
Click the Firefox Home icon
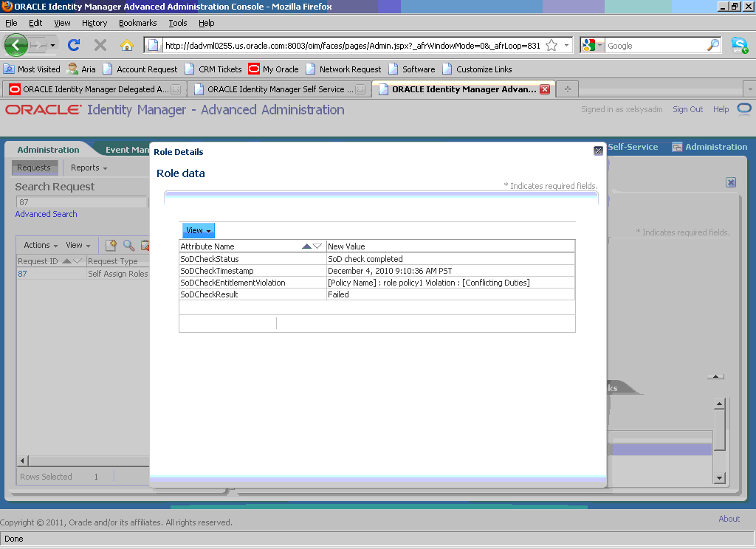pyautogui.click(x=126, y=44)
